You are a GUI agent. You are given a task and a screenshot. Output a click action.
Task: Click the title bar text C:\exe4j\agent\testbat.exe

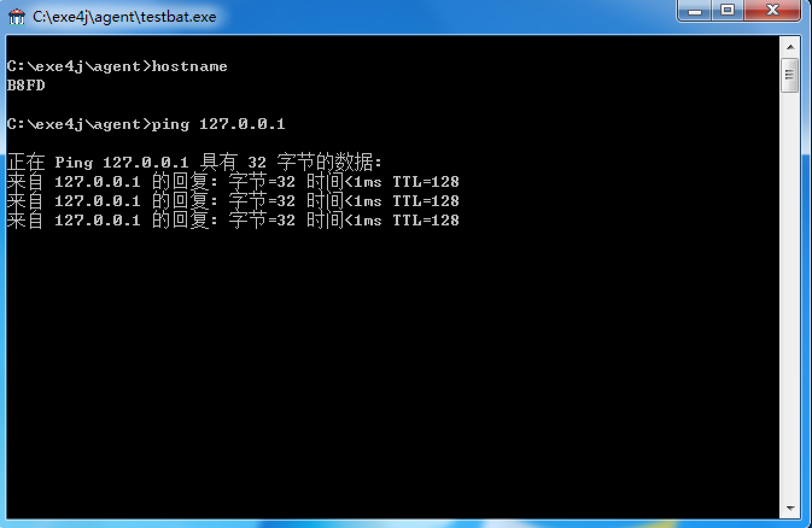tap(121, 16)
